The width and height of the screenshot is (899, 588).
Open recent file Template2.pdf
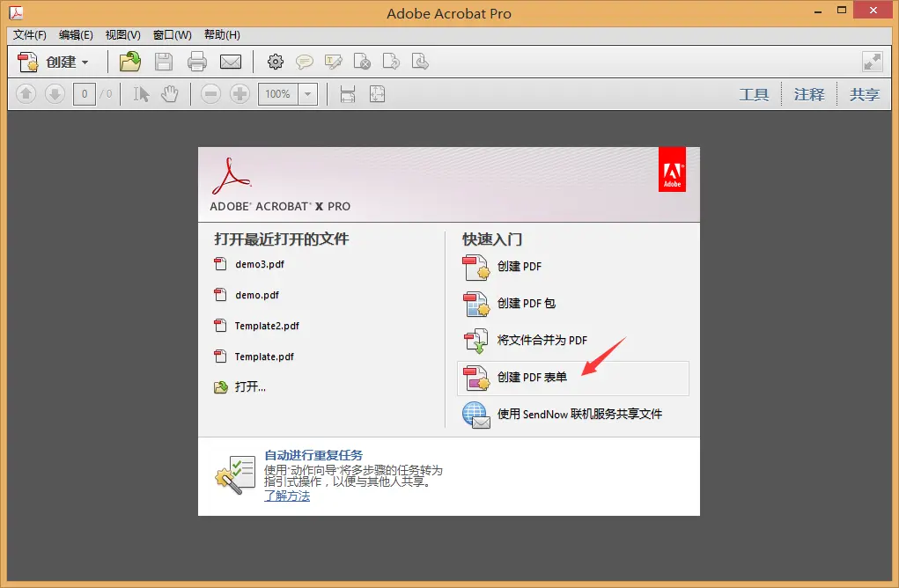(x=256, y=326)
